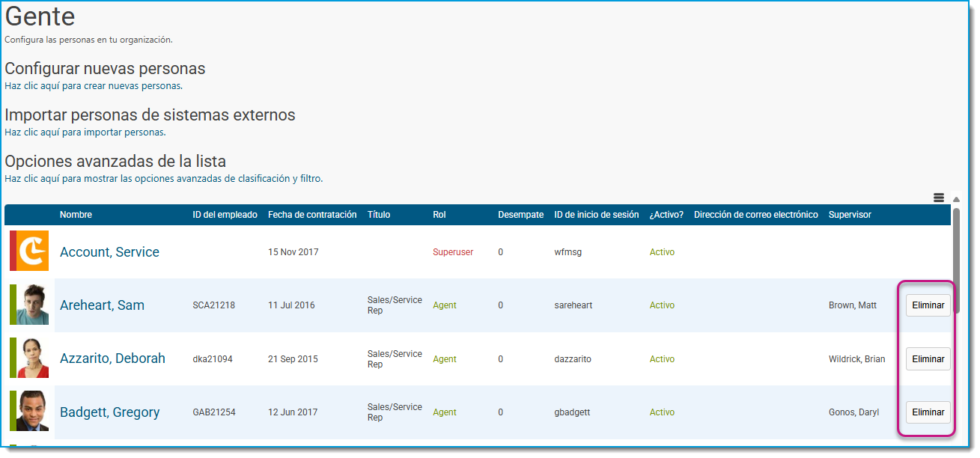Screen dimensions: 980x458
Task: Click employee ID GAB21254
Action: point(214,412)
